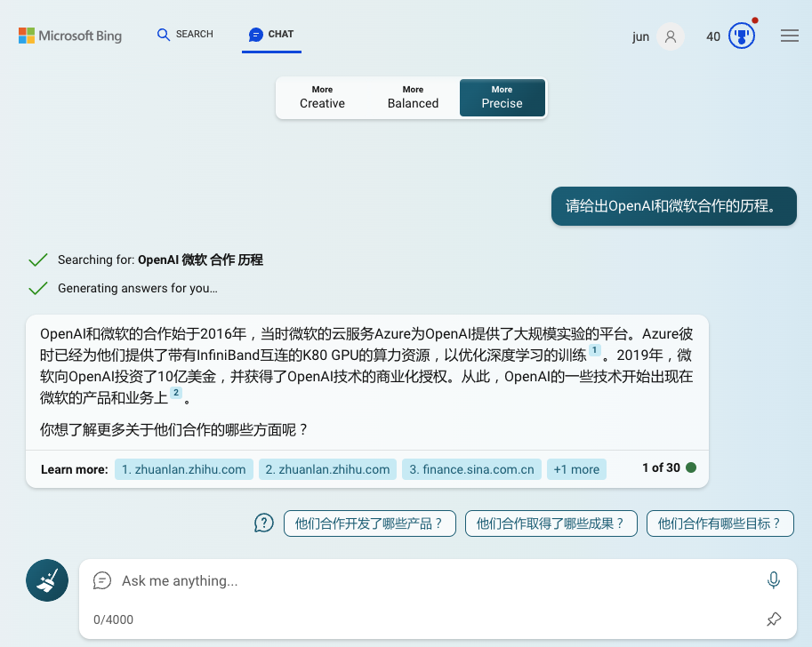
Task: Select More Creative conversation style
Action: click(322, 98)
